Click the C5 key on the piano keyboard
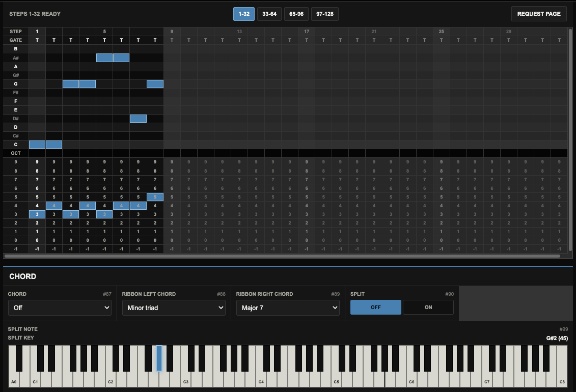This screenshot has height=392, width=576. tap(337, 380)
